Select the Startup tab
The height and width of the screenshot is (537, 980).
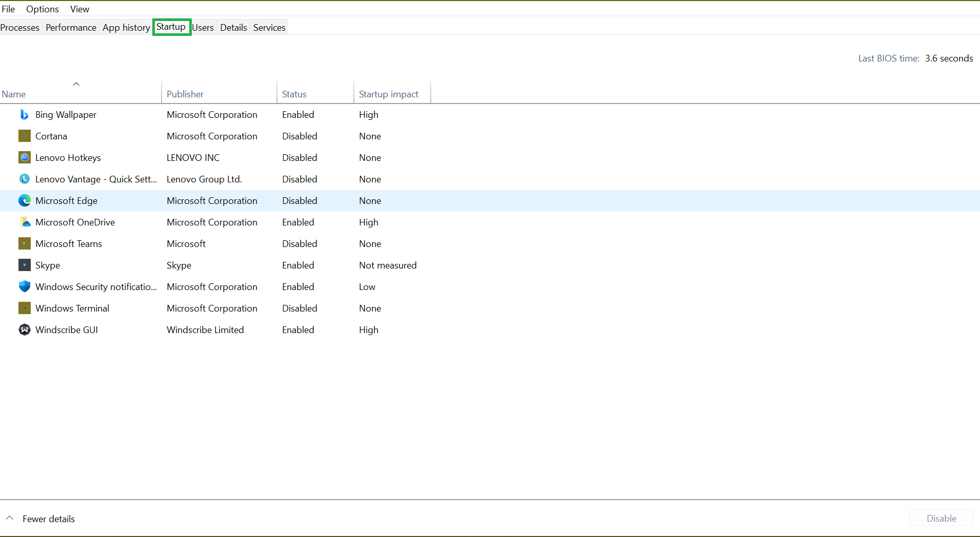[171, 27]
